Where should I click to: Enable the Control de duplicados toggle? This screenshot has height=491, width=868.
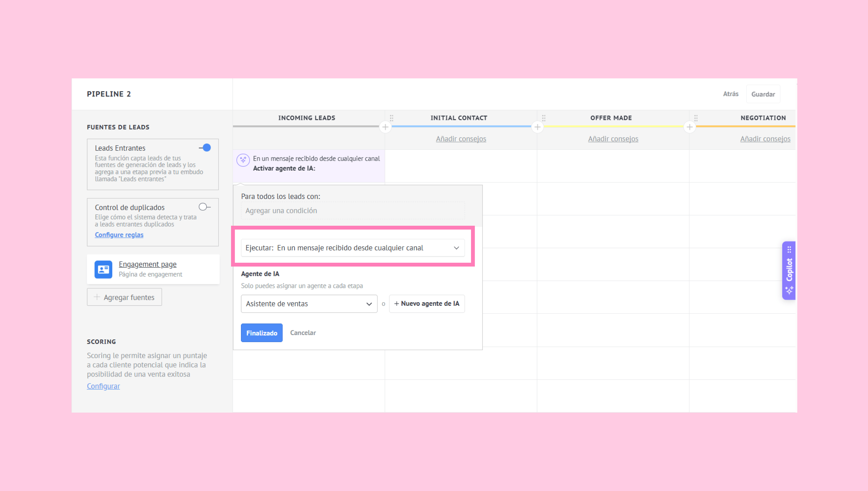205,207
